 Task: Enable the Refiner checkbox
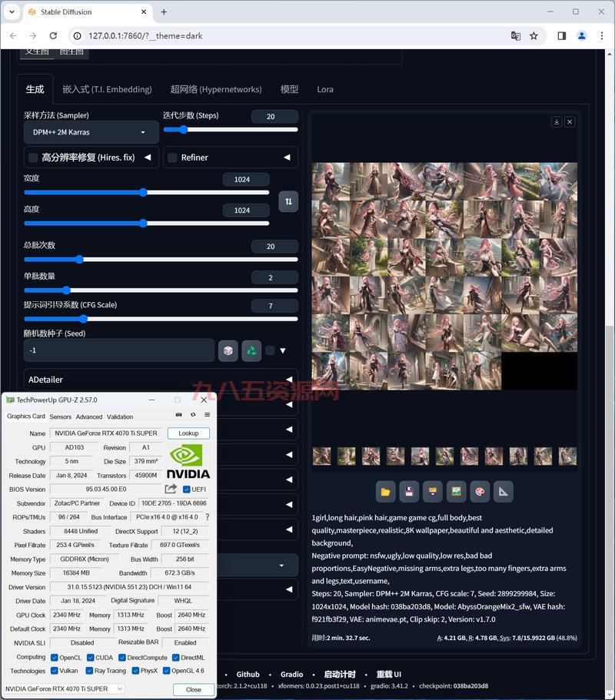(x=172, y=158)
